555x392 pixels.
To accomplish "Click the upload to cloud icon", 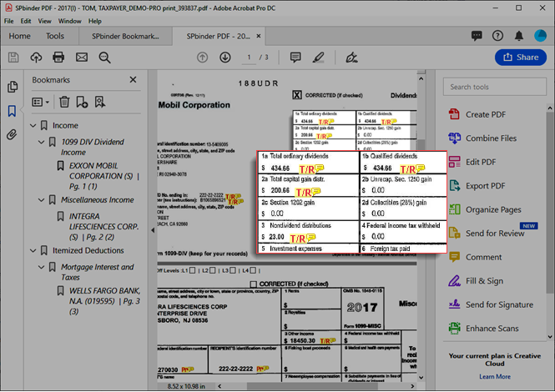I will 36,58.
